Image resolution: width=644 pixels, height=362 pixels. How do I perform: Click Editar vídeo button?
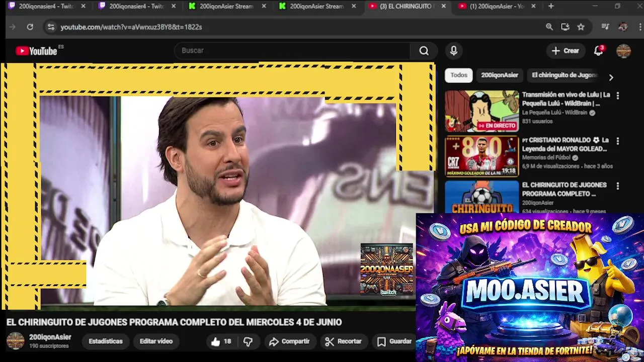click(x=156, y=341)
